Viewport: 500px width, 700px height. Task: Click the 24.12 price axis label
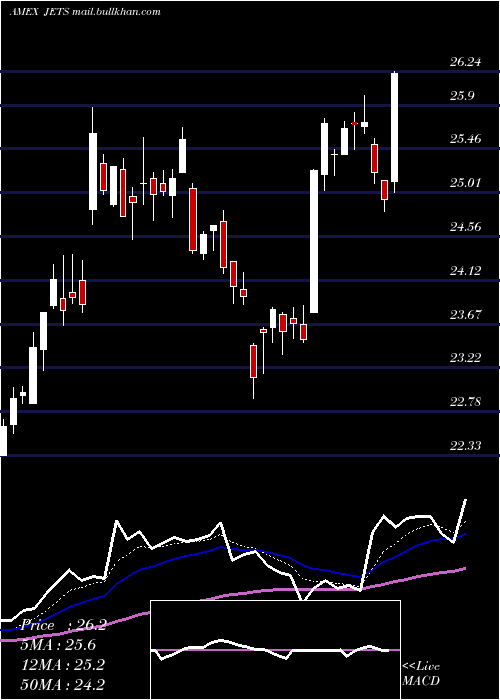[465, 271]
